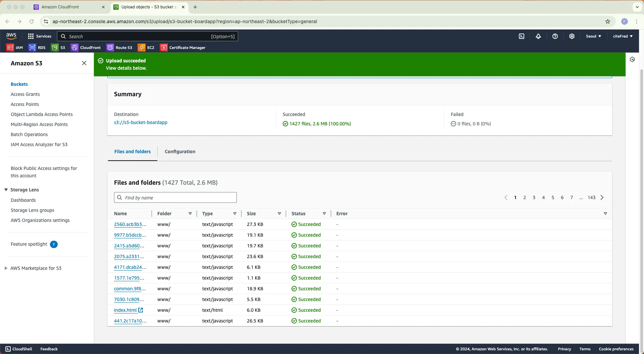Expand AWS Marketplace for S3 section
644x354 pixels.
pos(6,268)
